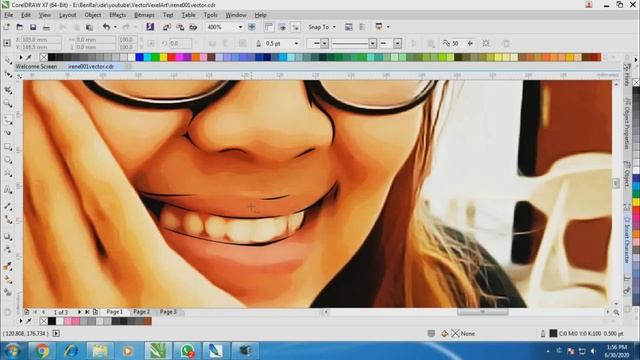The height and width of the screenshot is (360, 640).
Task: Expand the undo history dropdown arrow
Action: click(116, 27)
